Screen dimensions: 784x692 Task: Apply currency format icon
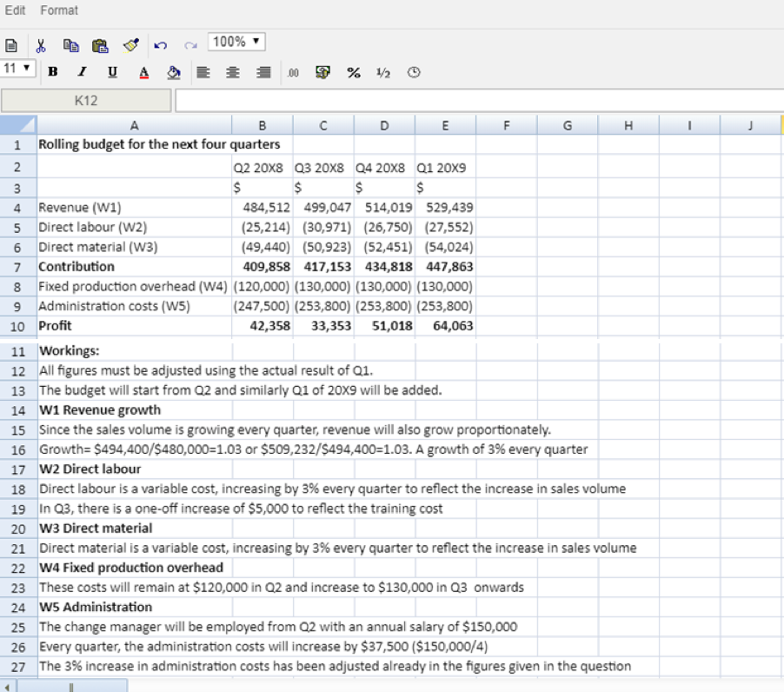click(x=322, y=74)
